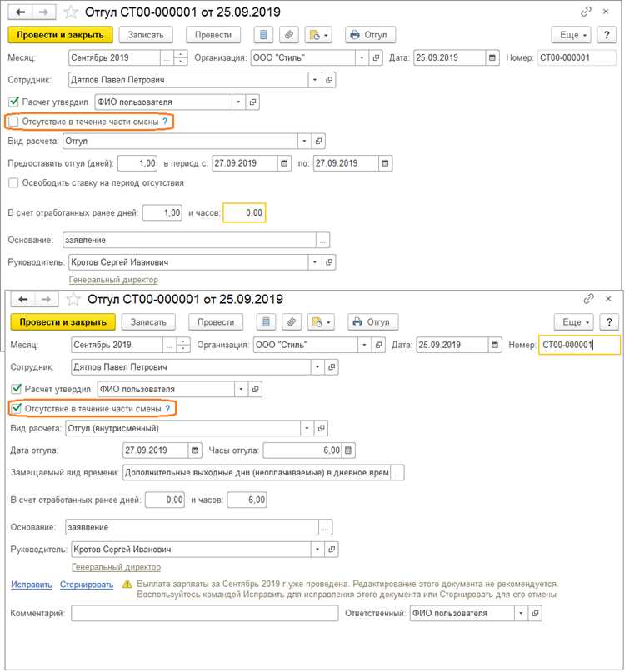Click the 'Исправить' link
The height and width of the screenshot is (672, 625).
click(31, 585)
